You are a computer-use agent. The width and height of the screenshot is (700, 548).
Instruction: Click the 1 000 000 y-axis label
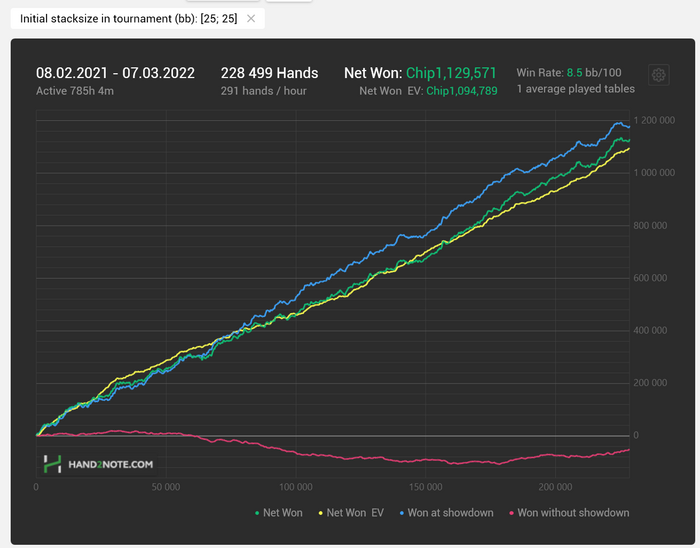tap(654, 173)
